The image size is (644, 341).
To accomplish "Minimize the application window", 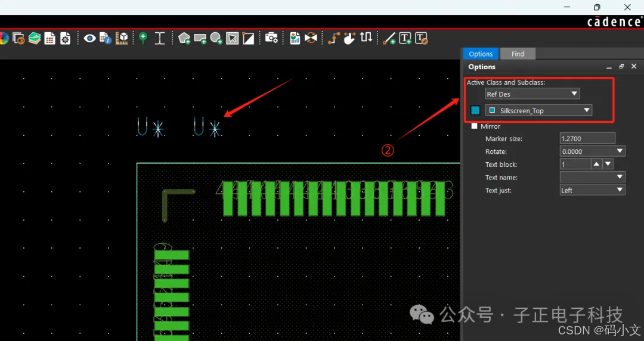I will click(x=567, y=7).
